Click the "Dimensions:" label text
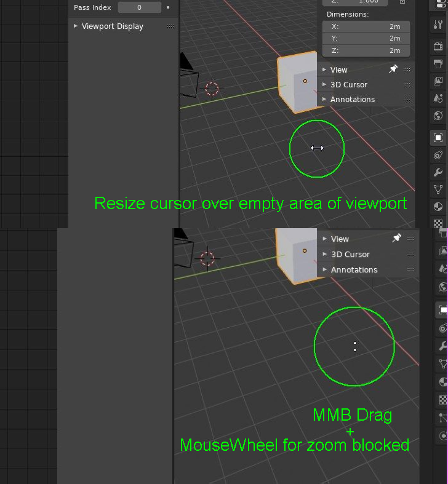 pos(348,14)
